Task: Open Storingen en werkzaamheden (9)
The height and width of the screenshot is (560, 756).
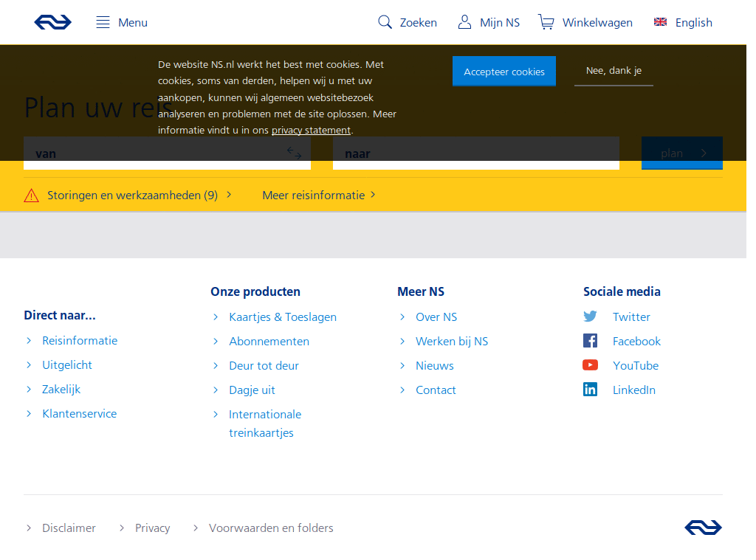Action: (x=133, y=196)
